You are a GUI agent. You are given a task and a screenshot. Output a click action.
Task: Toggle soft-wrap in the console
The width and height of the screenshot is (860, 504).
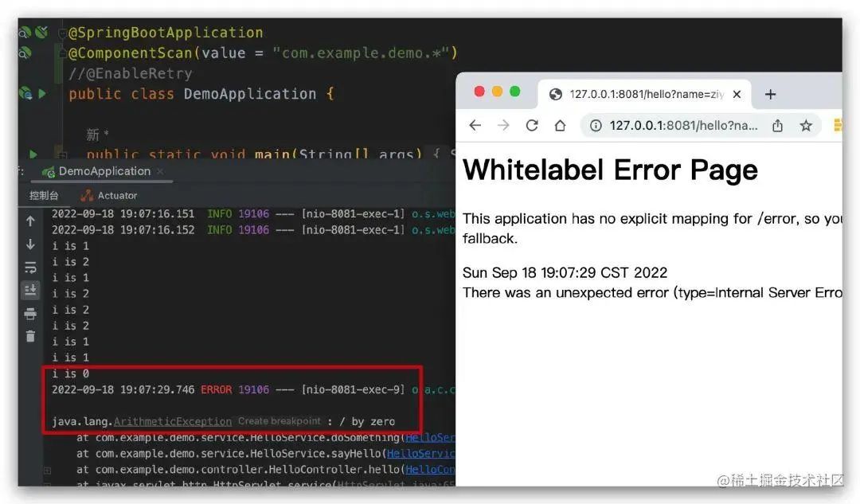click(x=31, y=267)
